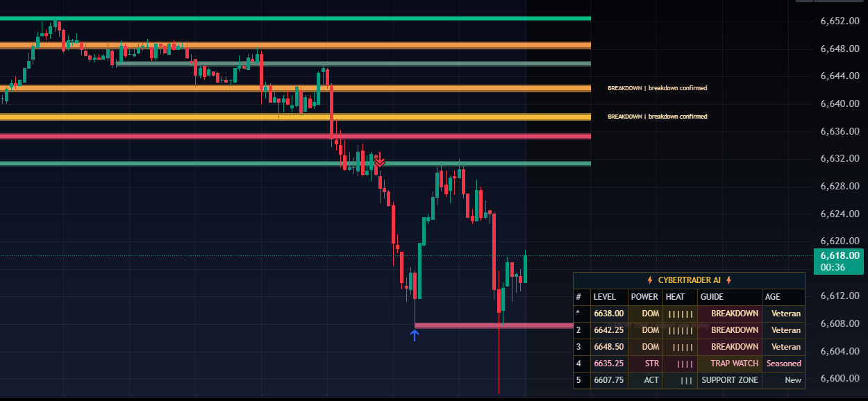Click the lightning bolt left of CYBERTRADER AI

649,280
